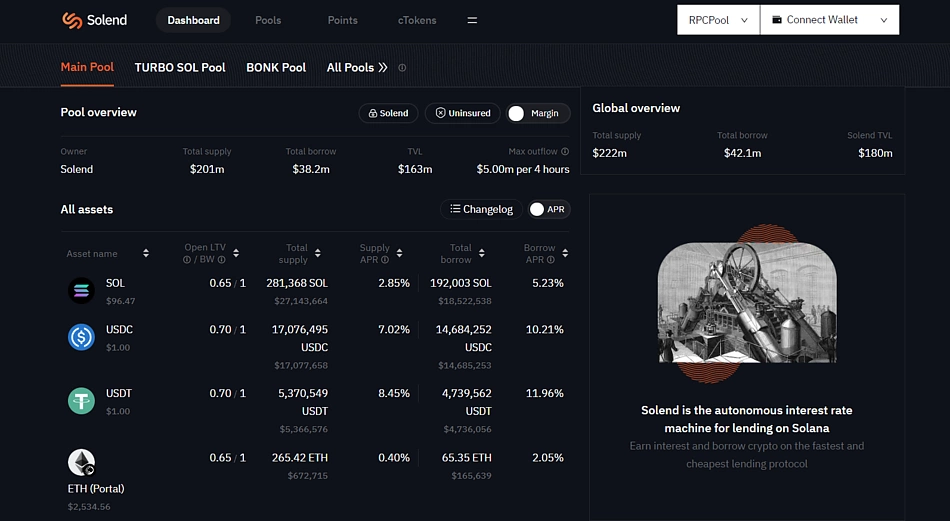The height and width of the screenshot is (521, 950).
Task: Click the Solend badge button
Action: 388,113
